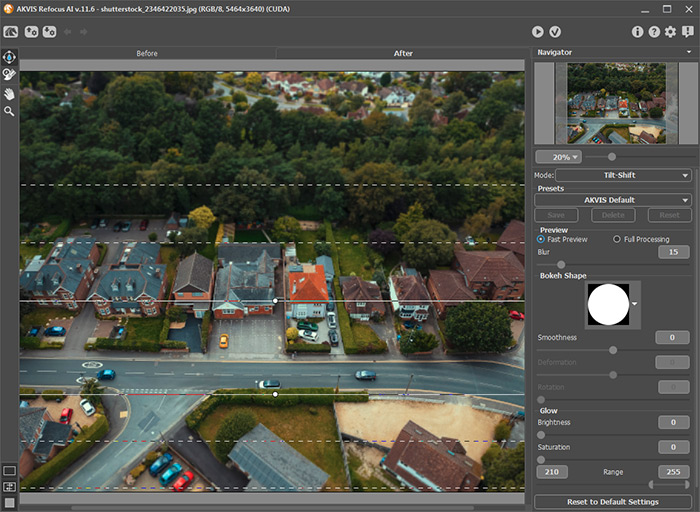This screenshot has height=512, width=700.
Task: Click Reset to Default Settings button
Action: pos(612,502)
